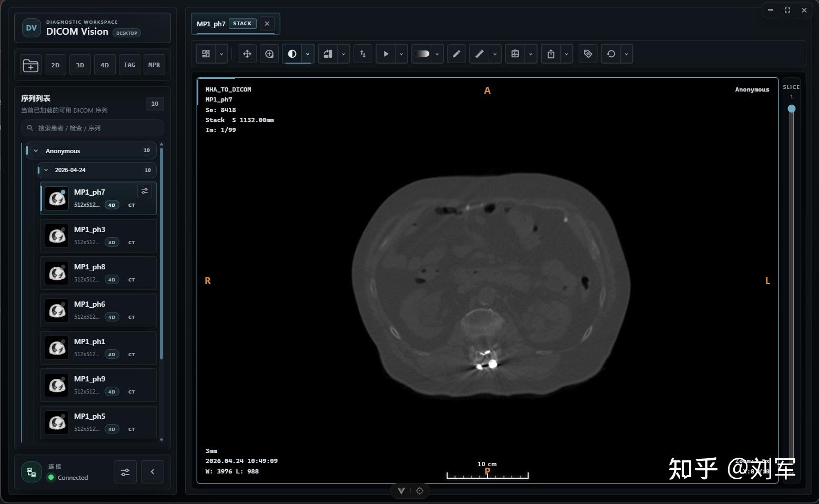819x504 pixels.
Task: Click the SLICE slider handle
Action: (792, 109)
